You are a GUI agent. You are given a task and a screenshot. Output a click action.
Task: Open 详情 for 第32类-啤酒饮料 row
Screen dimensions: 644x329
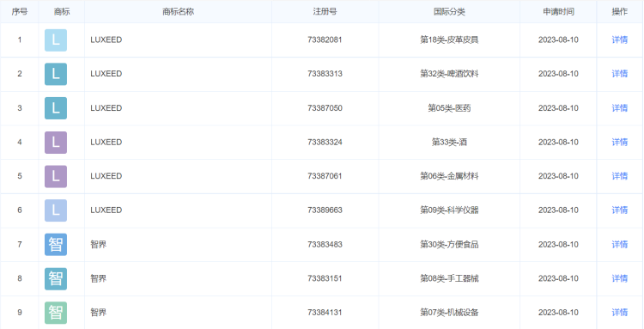pyautogui.click(x=619, y=74)
